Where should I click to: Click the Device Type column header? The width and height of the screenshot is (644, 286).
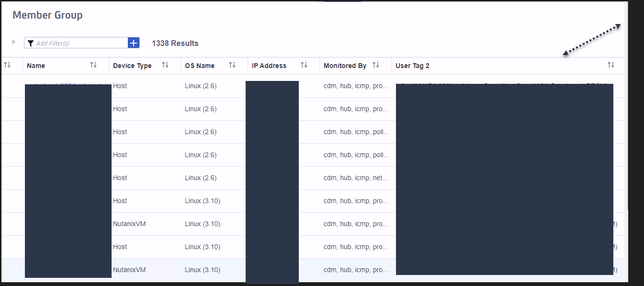point(132,66)
